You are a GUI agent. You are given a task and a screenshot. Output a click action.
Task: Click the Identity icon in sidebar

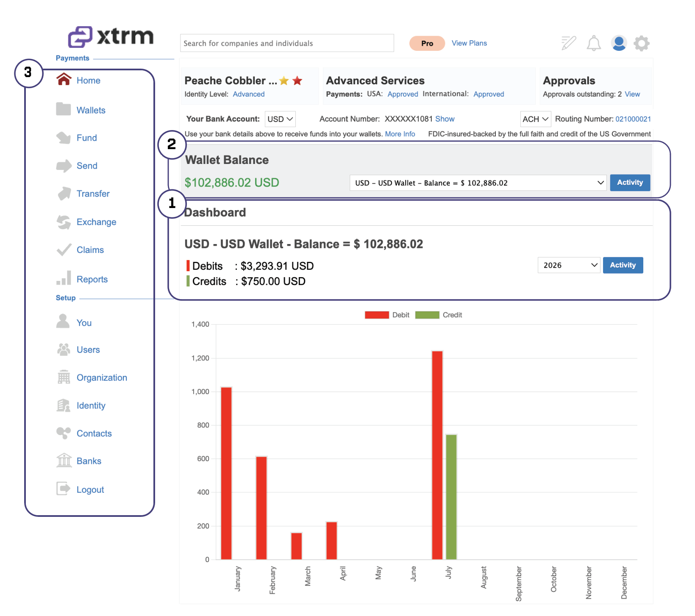tap(64, 405)
